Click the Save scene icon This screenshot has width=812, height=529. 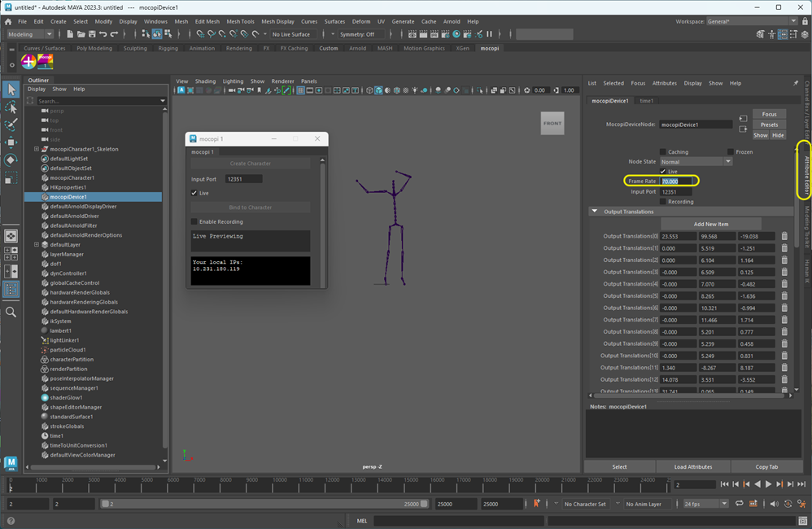(92, 34)
